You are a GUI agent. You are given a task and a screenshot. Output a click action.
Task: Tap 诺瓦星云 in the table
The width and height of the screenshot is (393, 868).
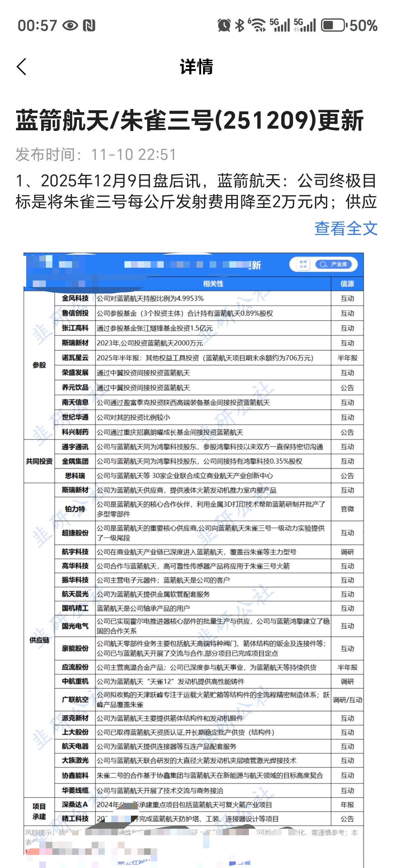pyautogui.click(x=75, y=357)
